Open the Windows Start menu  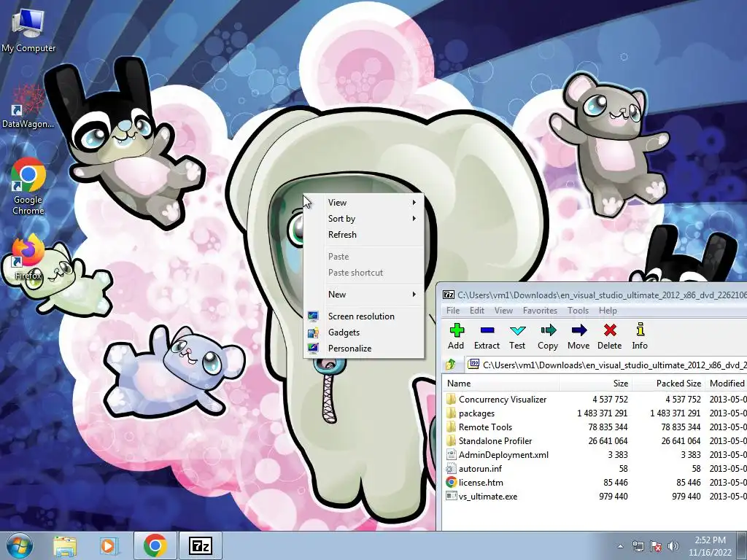[19, 545]
